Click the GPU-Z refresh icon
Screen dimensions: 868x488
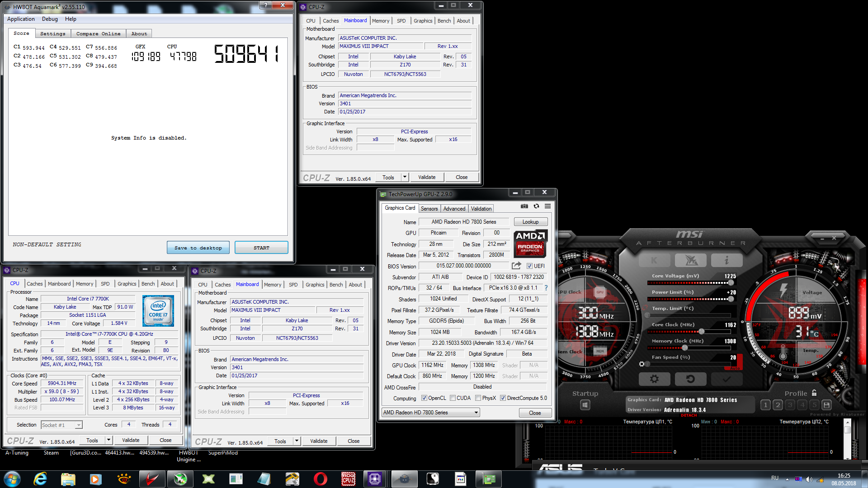(x=536, y=206)
